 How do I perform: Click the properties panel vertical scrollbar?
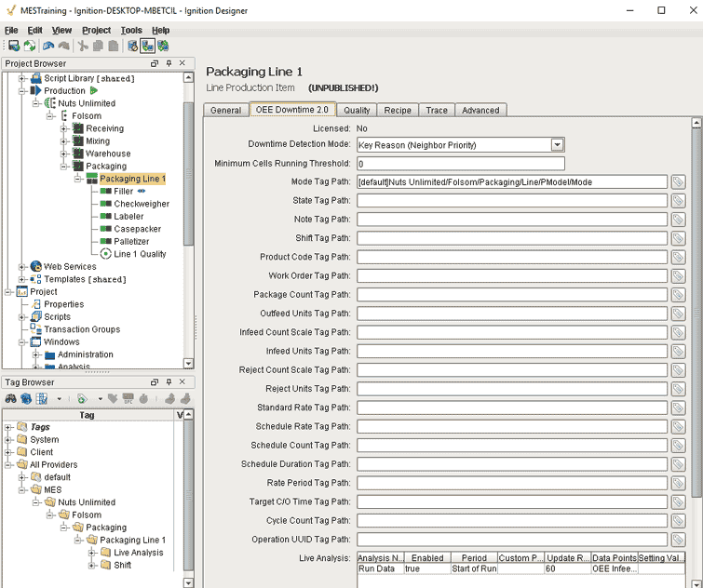[x=696, y=314]
